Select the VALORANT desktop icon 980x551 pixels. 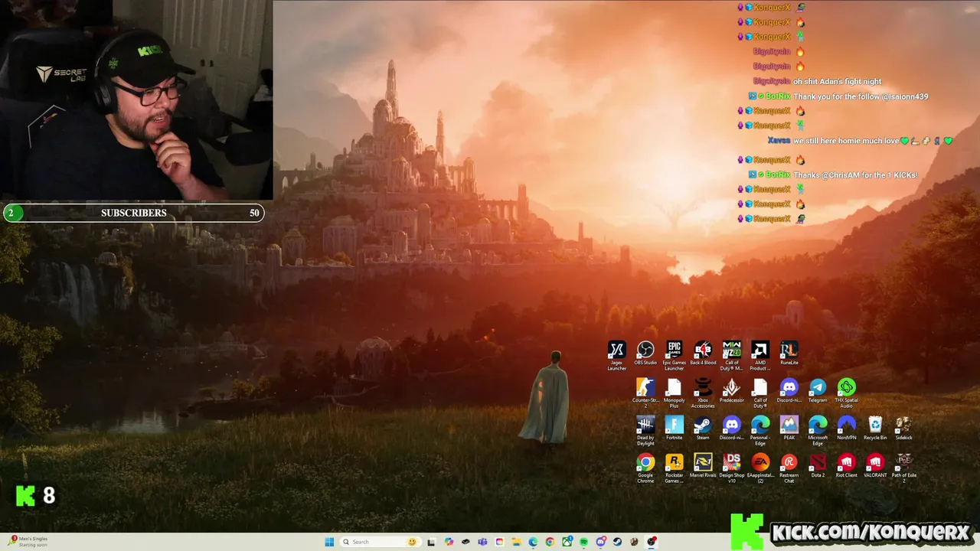[x=875, y=466]
